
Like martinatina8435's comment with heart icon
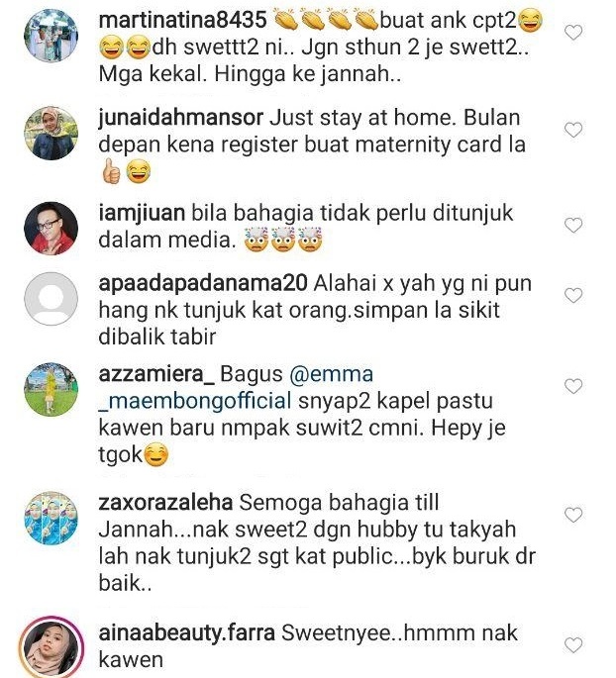(x=573, y=33)
